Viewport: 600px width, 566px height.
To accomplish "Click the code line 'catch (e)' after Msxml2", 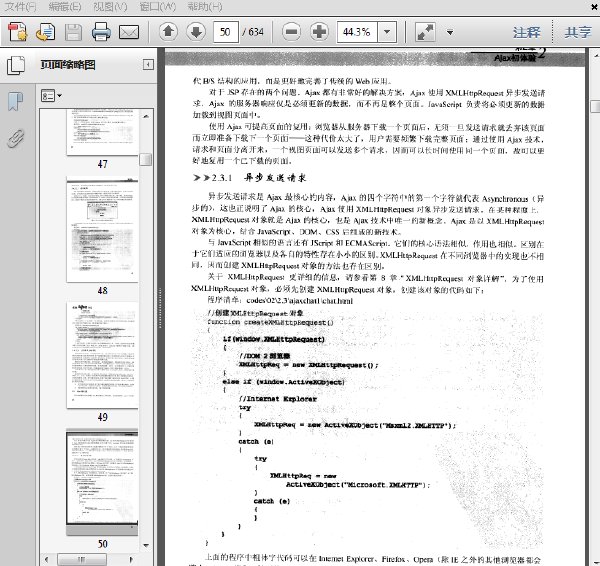I will pyautogui.click(x=256, y=442).
